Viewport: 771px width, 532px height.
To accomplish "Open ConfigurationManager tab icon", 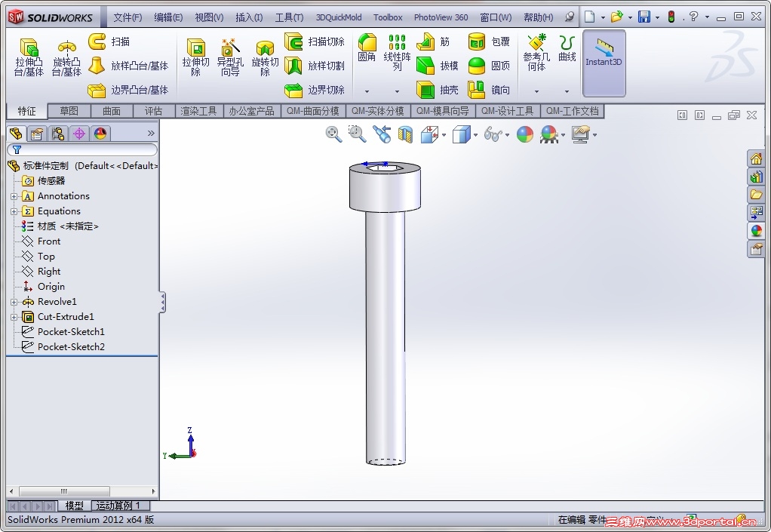I will [x=58, y=134].
